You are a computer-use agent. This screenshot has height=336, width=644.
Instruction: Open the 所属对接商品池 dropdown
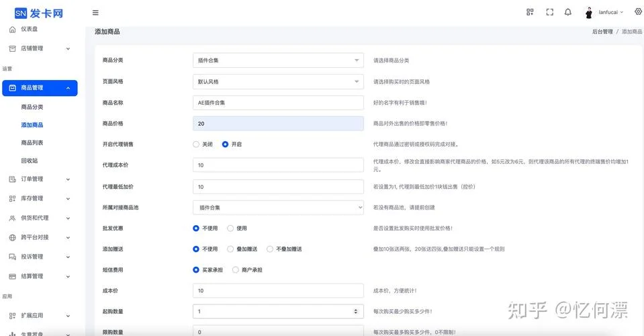278,208
